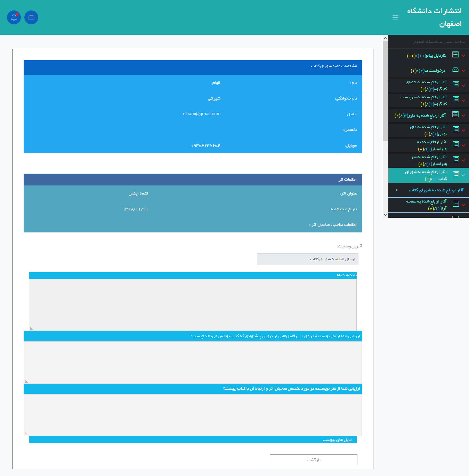Click the بازگشت back button
Screen dimensions: 469x476
click(x=313, y=460)
